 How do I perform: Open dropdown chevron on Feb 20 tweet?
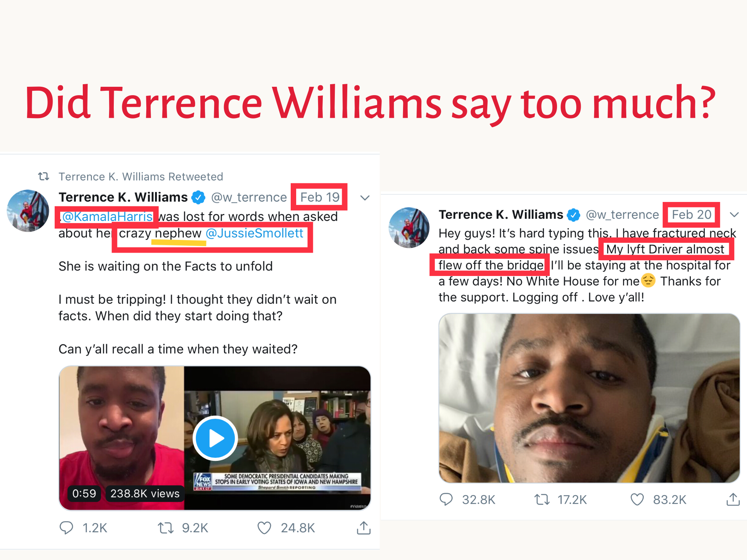735,215
